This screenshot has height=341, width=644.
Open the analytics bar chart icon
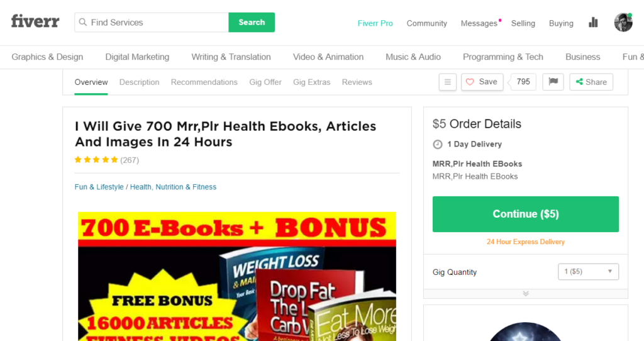tap(593, 23)
